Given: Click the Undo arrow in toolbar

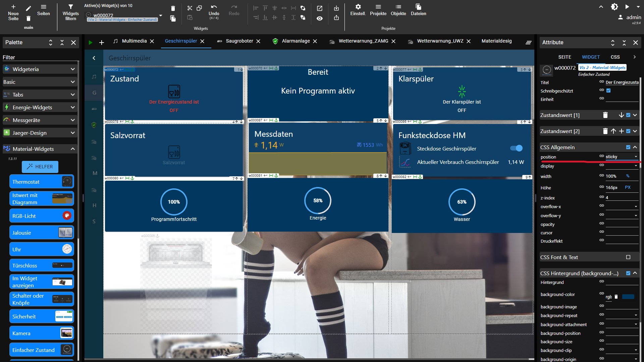Looking at the screenshot, I should coord(214,7).
